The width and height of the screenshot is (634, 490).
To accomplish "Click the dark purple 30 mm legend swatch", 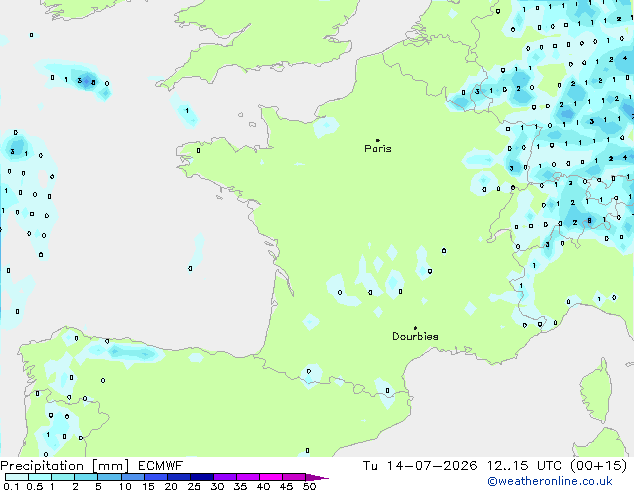I will pos(225,477).
